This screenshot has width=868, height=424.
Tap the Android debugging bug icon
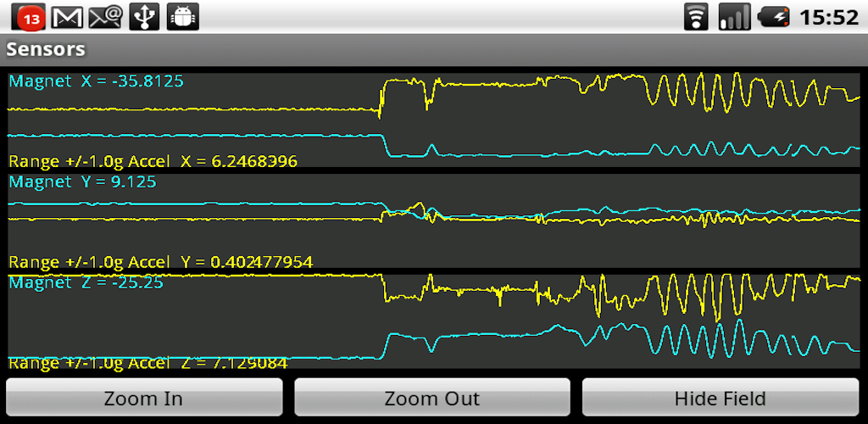point(183,17)
